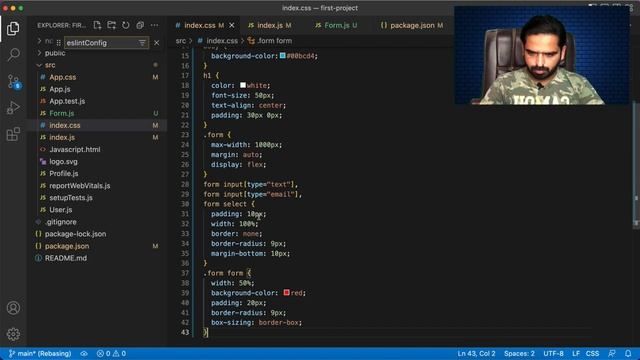Change encoding via UTF-8
Viewport: 640px width, 360px height.
(553, 353)
